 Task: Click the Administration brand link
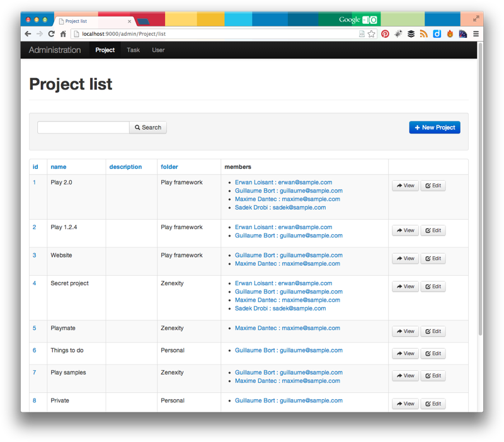coord(55,50)
